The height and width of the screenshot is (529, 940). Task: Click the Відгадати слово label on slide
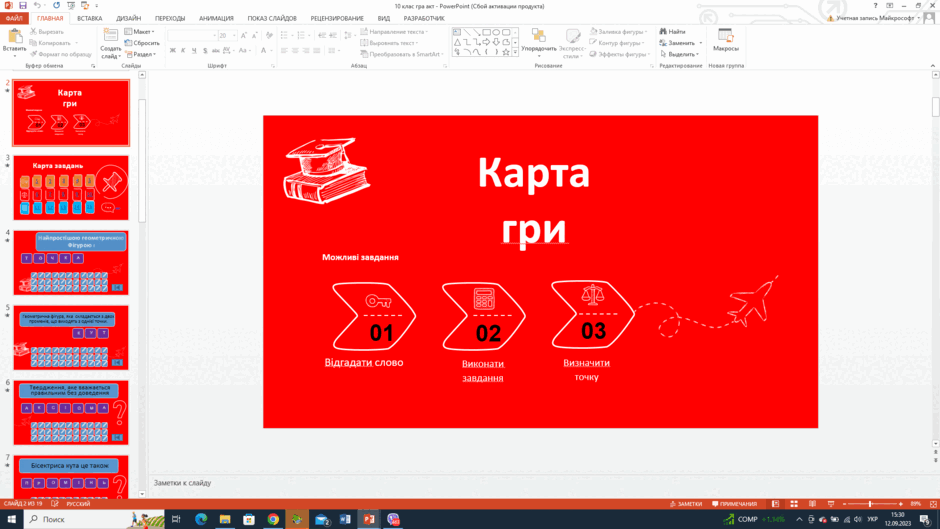click(x=364, y=362)
